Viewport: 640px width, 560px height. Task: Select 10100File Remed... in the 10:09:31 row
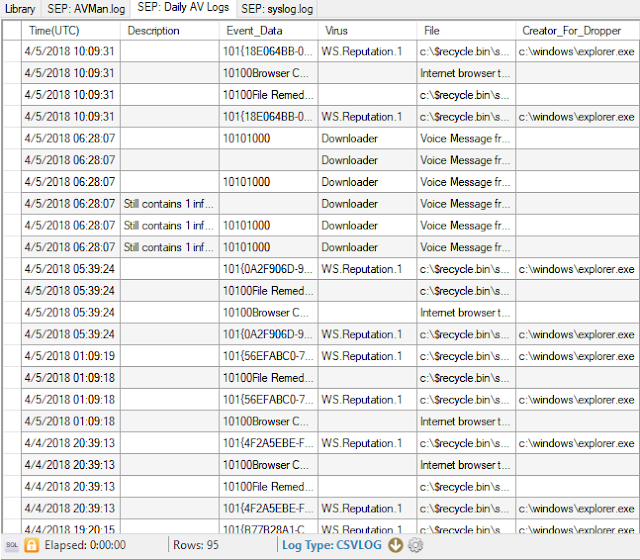(268, 95)
